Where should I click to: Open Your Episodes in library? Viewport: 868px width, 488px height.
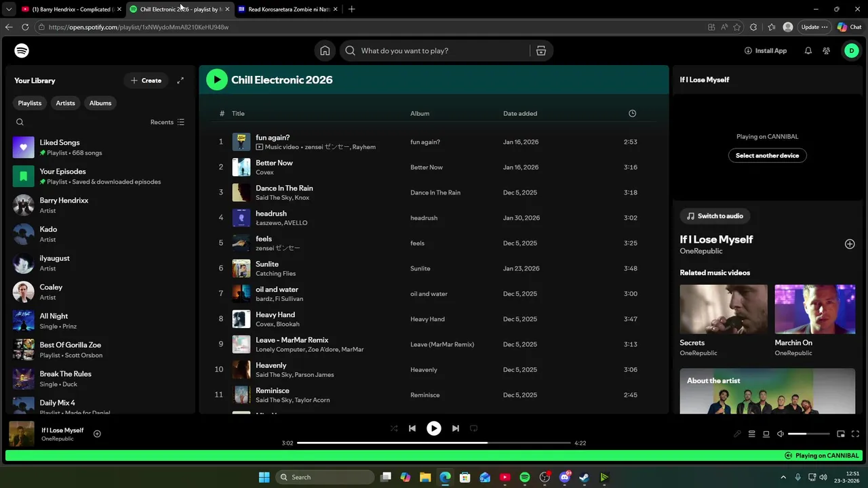pyautogui.click(x=100, y=176)
